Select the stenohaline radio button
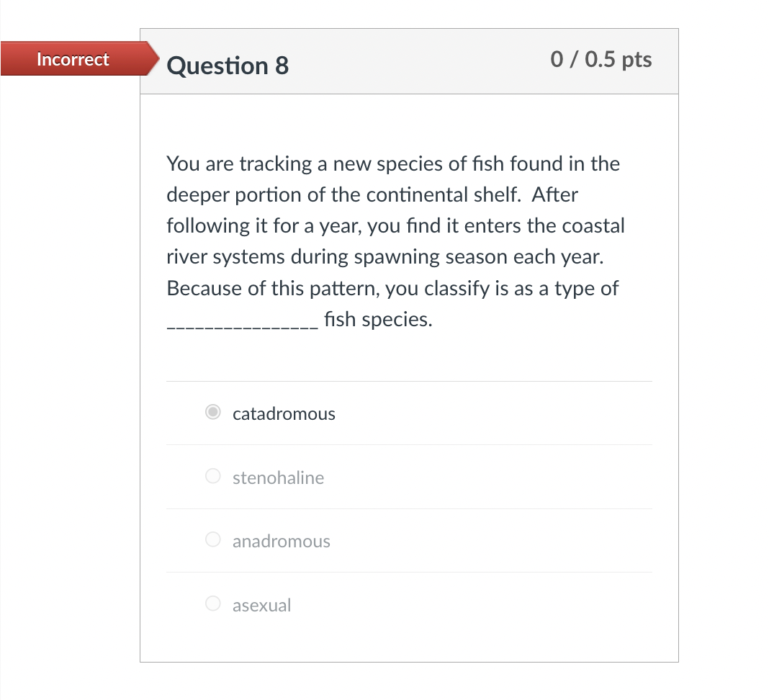Viewport: 769px width, 700px height. click(213, 476)
